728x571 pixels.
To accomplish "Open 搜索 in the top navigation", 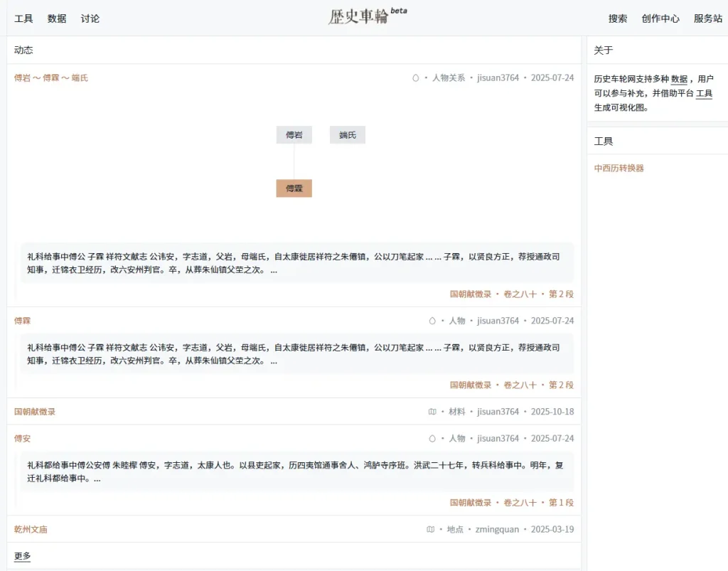I will pyautogui.click(x=618, y=18).
